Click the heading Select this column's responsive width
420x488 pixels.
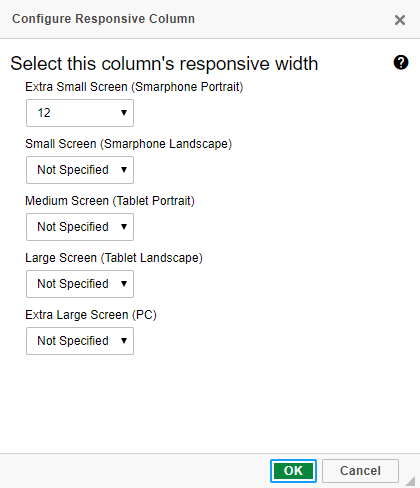(164, 64)
